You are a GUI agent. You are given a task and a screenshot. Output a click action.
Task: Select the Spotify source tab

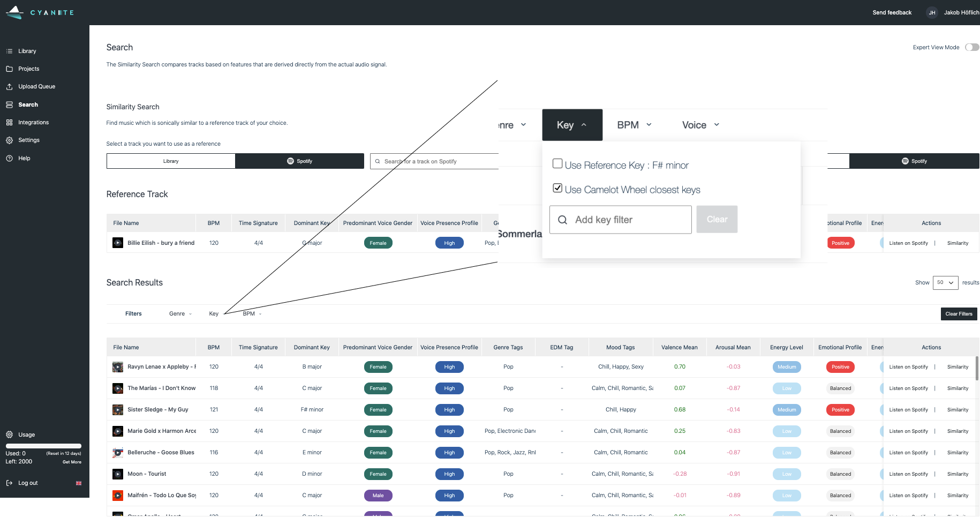pyautogui.click(x=299, y=161)
